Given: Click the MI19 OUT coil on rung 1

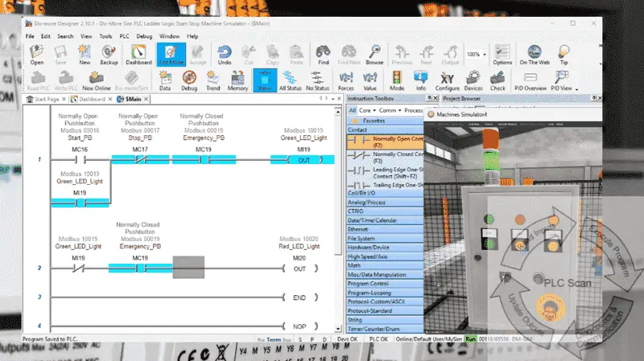Looking at the screenshot, I should click(x=303, y=160).
